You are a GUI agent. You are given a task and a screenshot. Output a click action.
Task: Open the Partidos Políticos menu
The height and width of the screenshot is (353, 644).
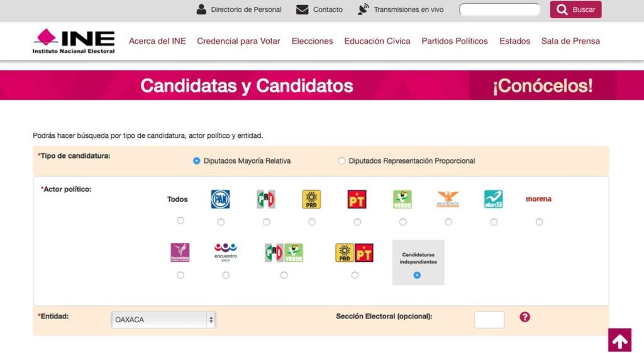[x=455, y=41]
